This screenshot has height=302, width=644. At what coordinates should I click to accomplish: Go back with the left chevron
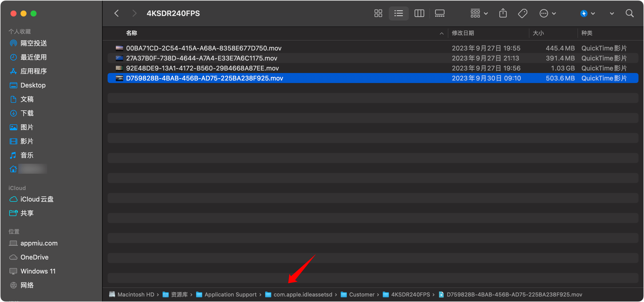click(x=117, y=13)
